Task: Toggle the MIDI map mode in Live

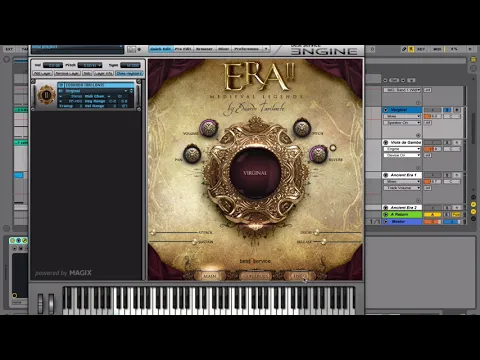Action: coord(437,49)
